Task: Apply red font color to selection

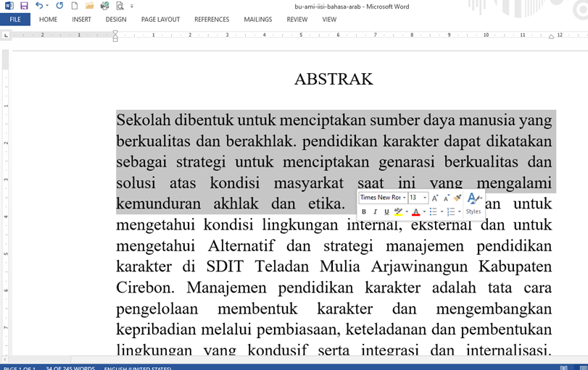Action: [416, 212]
